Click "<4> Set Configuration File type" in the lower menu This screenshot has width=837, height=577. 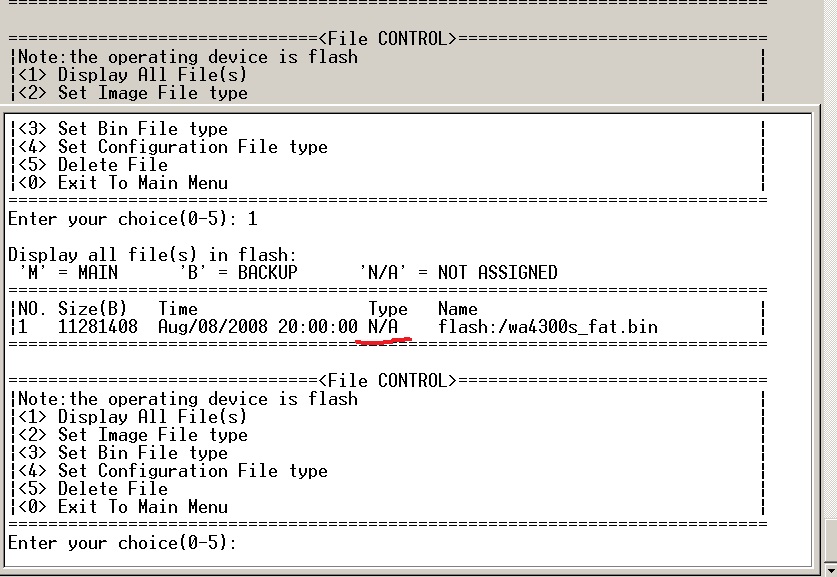[192, 471]
